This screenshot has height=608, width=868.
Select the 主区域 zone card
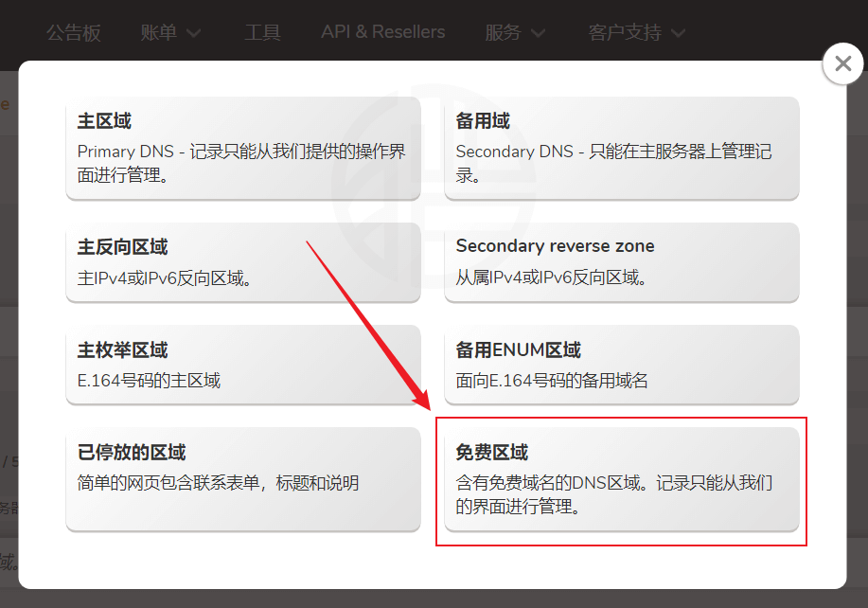pyautogui.click(x=243, y=148)
